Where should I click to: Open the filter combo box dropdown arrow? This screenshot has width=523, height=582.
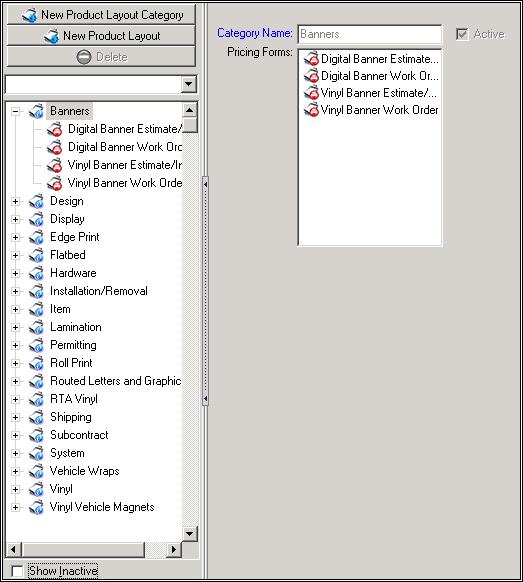tap(189, 84)
